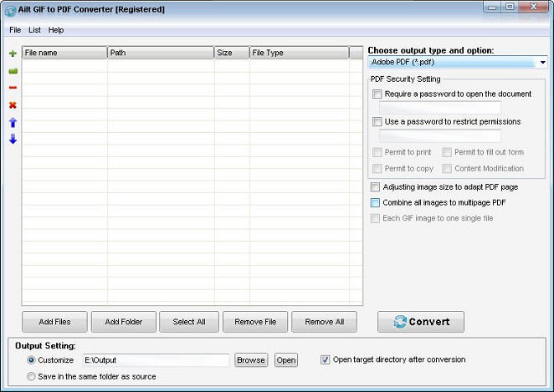This screenshot has width=554, height=392.
Task: Open the File menu
Action: [x=15, y=30]
